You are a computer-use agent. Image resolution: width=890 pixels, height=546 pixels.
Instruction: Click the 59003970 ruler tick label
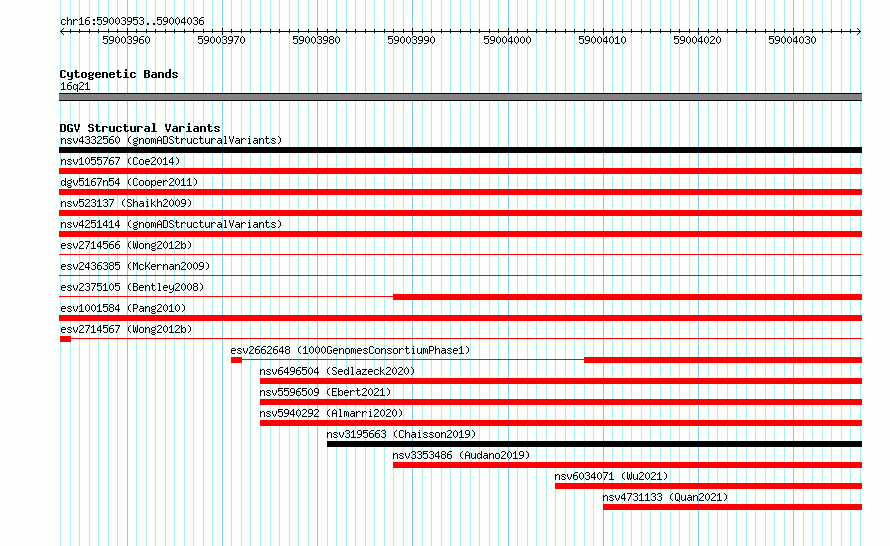click(x=221, y=40)
